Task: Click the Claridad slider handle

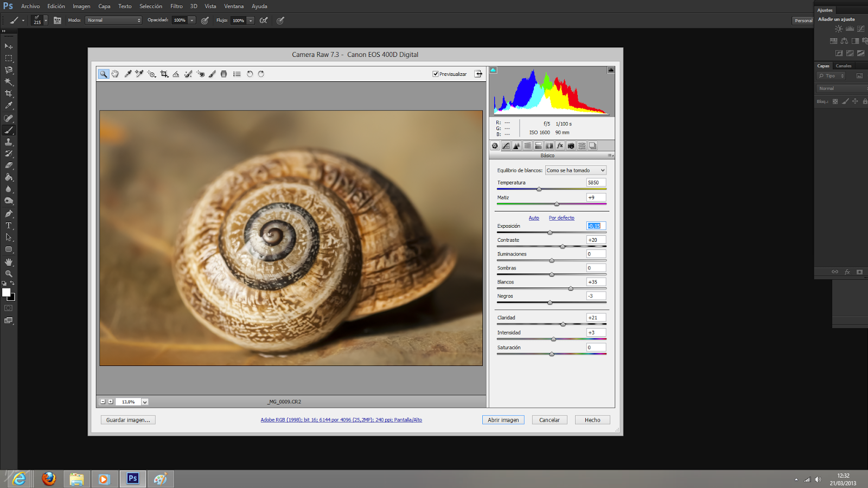Action: pos(563,324)
